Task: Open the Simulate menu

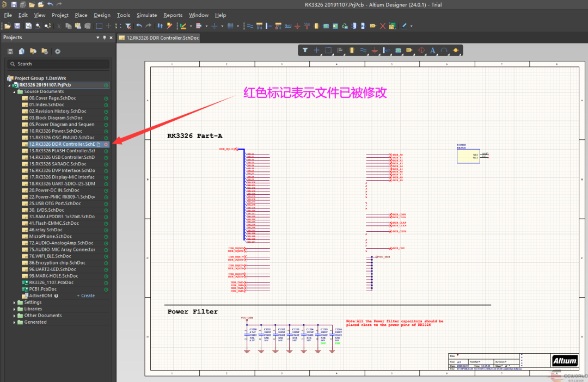Action: 146,15
